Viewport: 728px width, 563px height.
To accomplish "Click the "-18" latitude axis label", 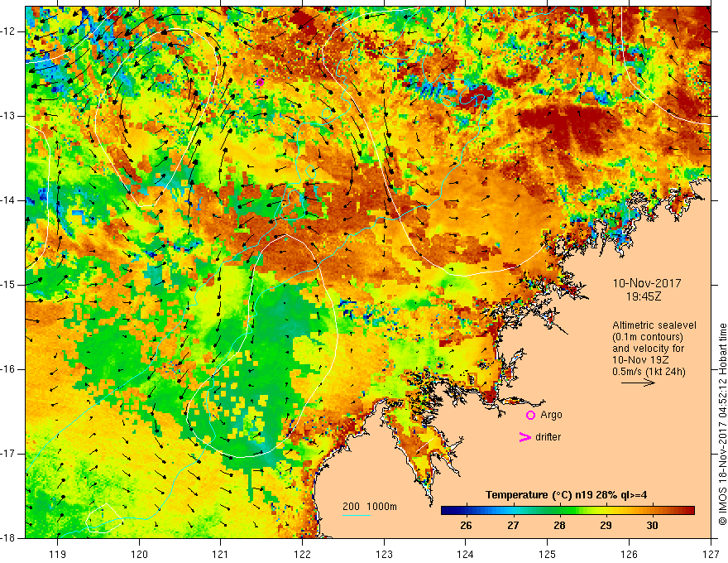I will tap(8, 538).
